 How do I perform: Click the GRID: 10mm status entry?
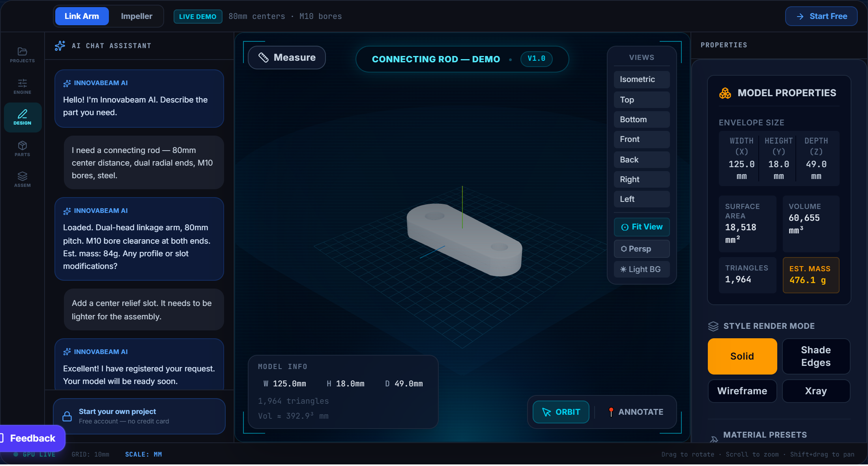tap(90, 454)
